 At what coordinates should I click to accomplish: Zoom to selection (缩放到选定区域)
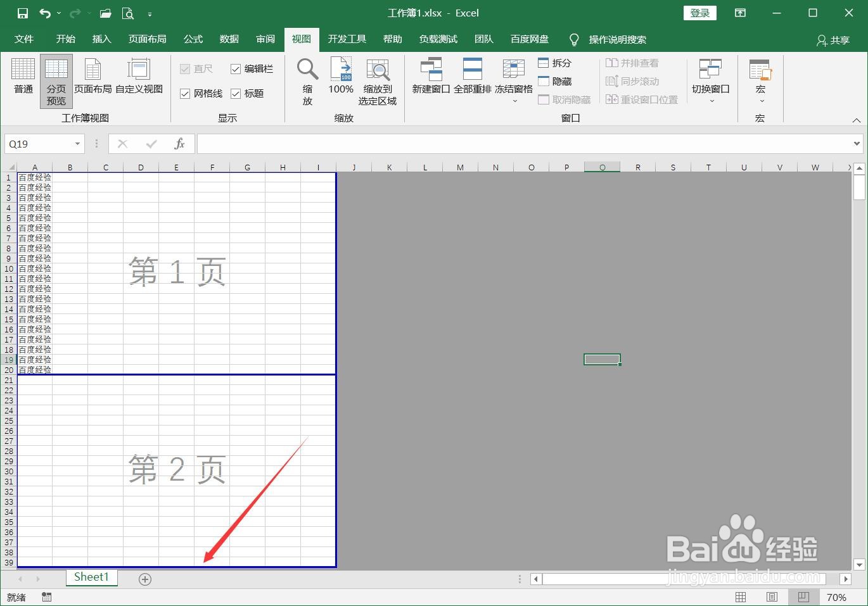click(378, 81)
